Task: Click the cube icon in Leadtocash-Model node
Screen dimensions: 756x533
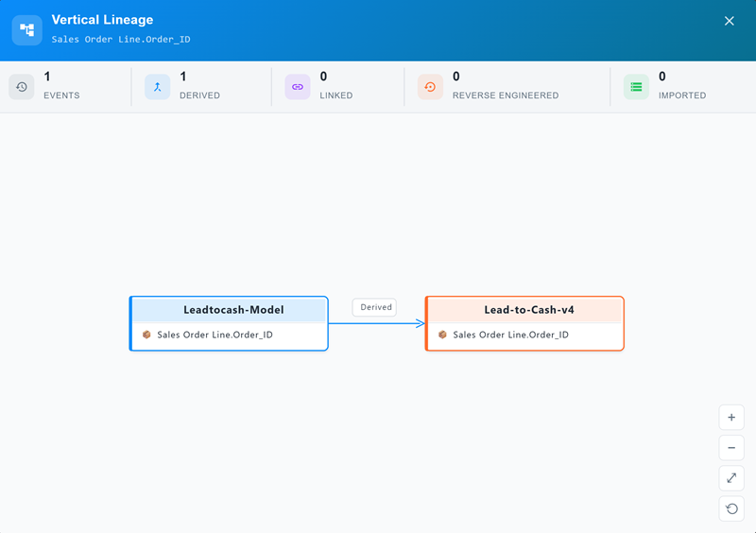Action: click(146, 335)
